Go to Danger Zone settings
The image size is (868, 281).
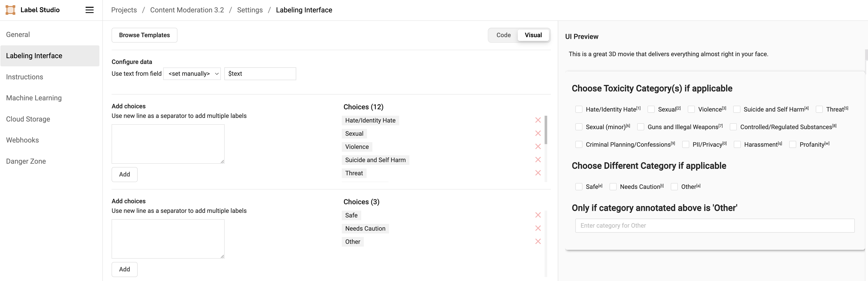click(x=26, y=161)
